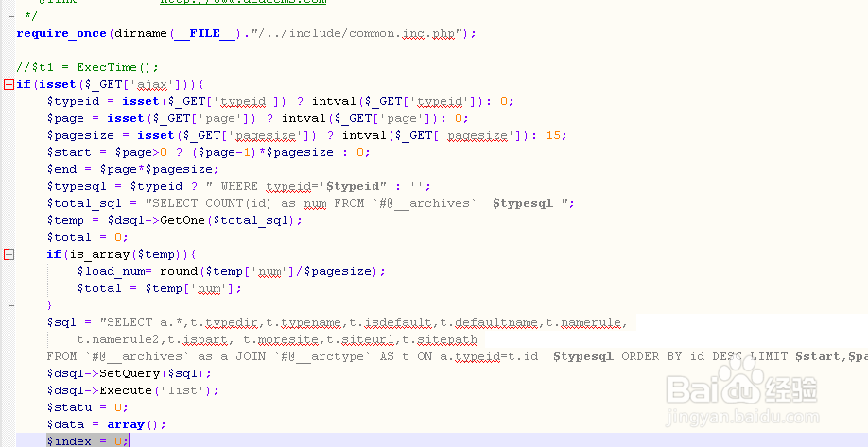
Task: Click the if(is_array($temp)){ statement text
Action: 122,254
